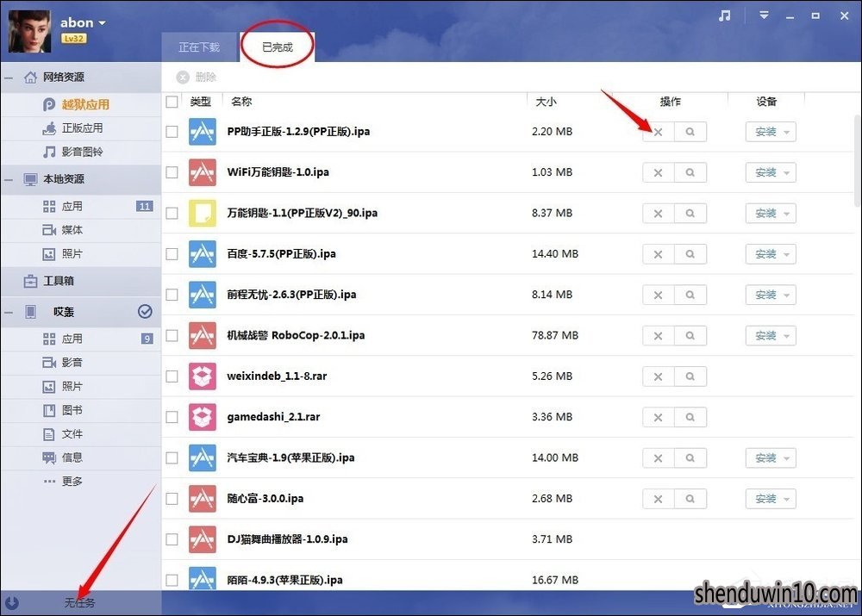
Task: Delete PP助手正版-1.2.9 with its X icon
Action: 658,132
